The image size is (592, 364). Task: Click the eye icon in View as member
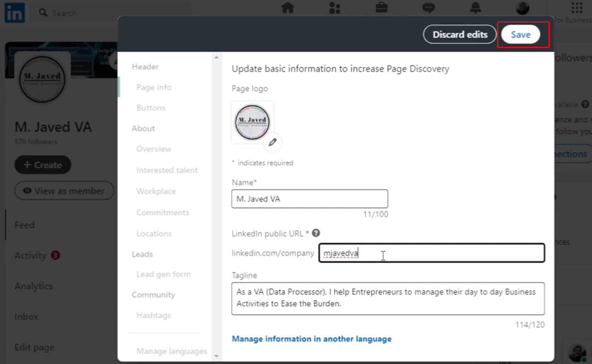click(27, 191)
